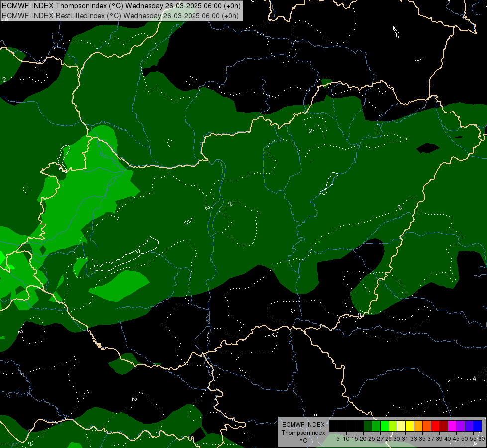Click the ECMWF-INDEX ThompsonIndex title line
This screenshot has width=487, height=448.
121,6
